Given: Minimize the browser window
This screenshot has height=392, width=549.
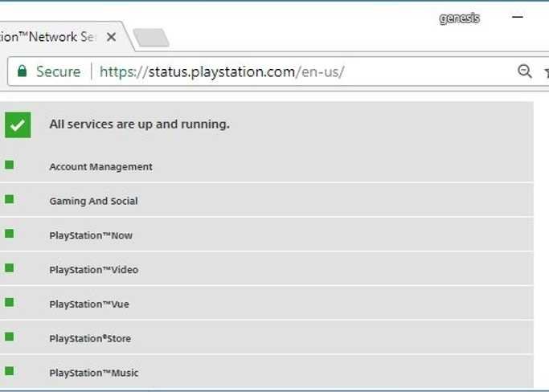Looking at the screenshot, I should pos(517,17).
